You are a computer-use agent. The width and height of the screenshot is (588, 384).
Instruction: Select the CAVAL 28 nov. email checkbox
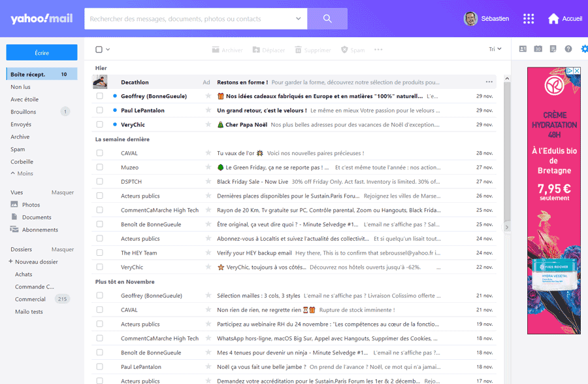pos(99,153)
